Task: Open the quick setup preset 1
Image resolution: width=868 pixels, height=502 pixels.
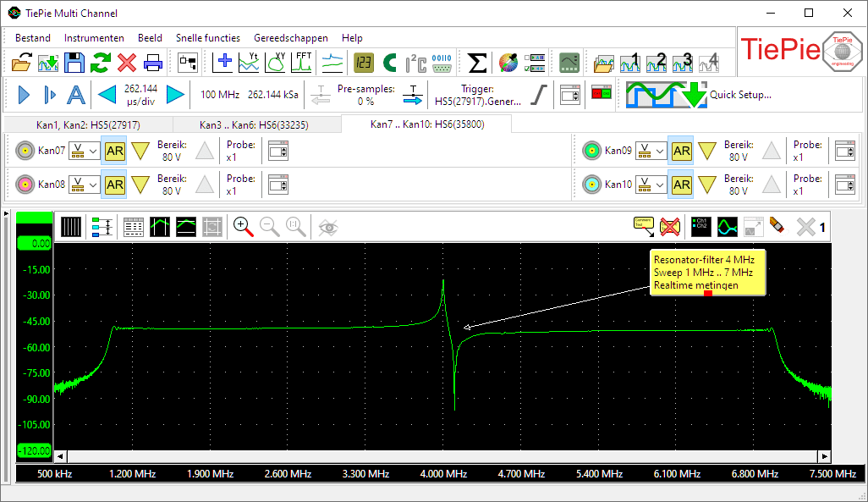Action: pos(629,62)
